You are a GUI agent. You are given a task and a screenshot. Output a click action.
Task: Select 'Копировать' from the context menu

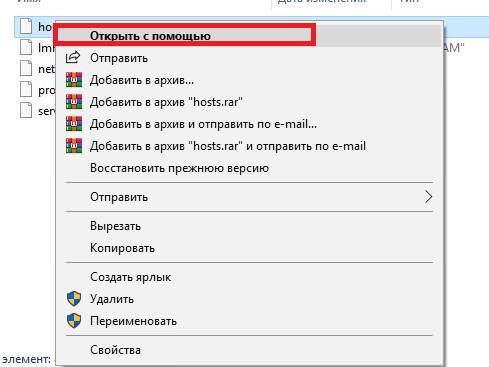tap(250, 248)
